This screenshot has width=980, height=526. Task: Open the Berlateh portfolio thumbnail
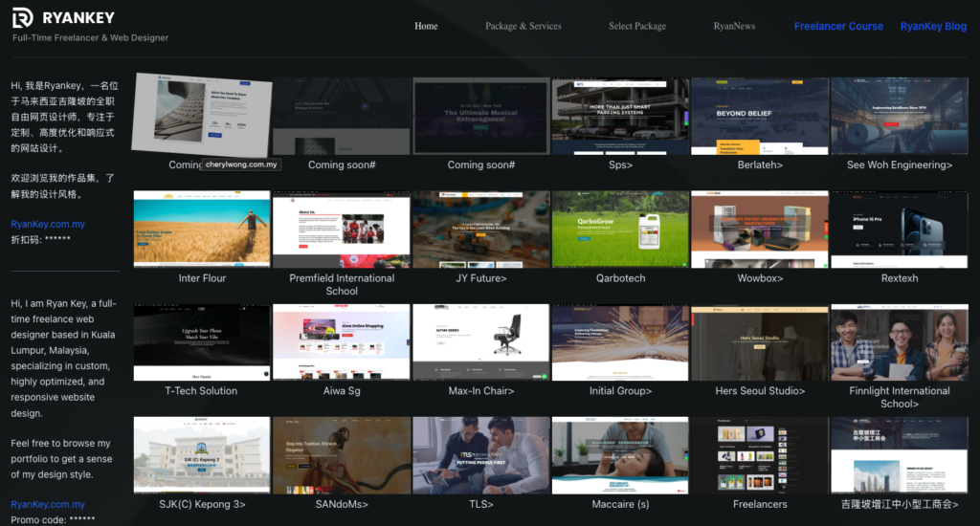click(760, 116)
